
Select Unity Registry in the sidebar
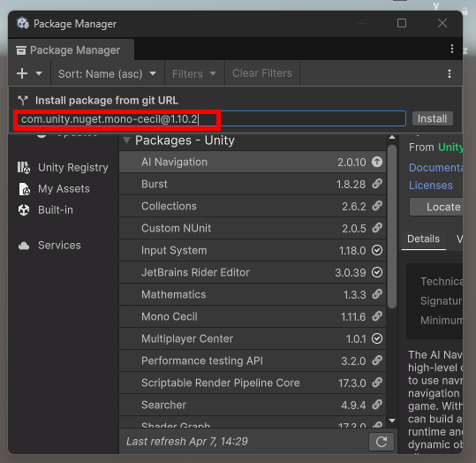63,167
